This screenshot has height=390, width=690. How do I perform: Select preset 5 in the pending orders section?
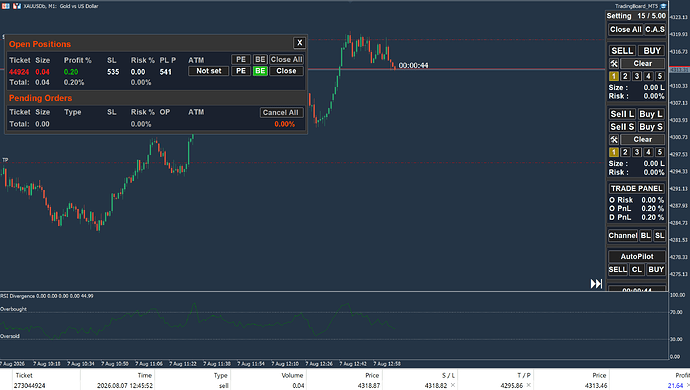point(659,152)
